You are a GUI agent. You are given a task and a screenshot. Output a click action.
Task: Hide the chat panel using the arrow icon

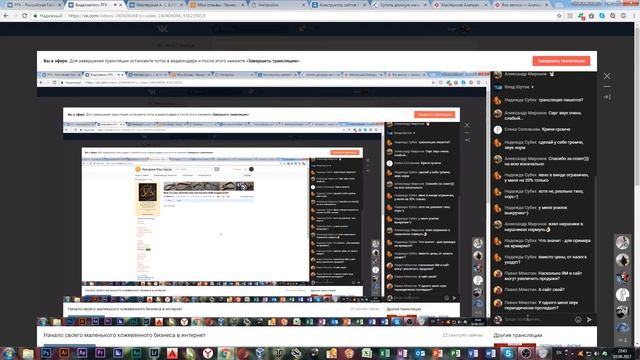click(x=607, y=97)
